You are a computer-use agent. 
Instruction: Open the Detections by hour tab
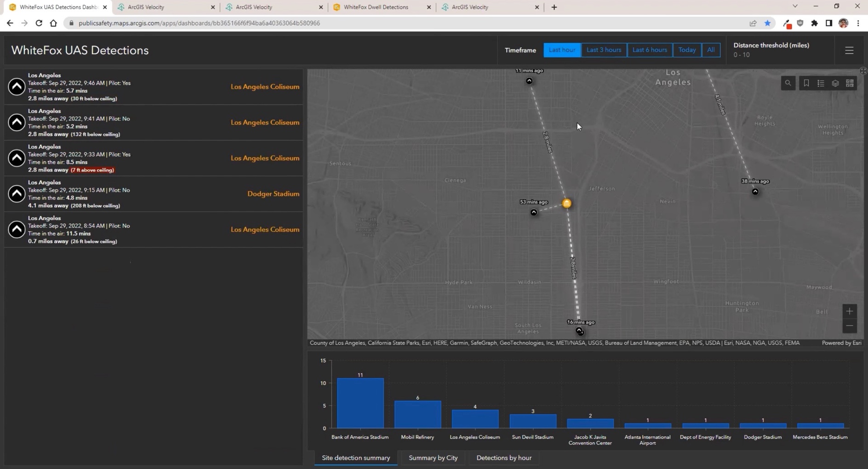504,458
